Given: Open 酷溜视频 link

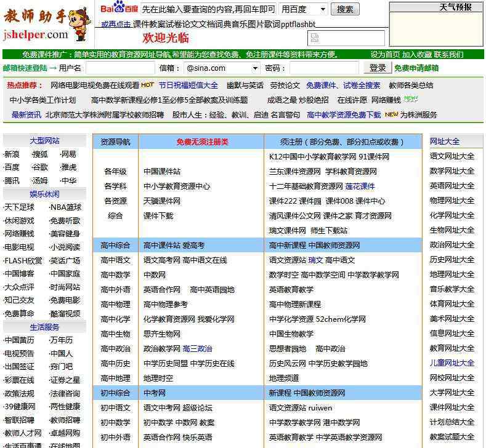Looking at the screenshot, I should click(x=65, y=314).
